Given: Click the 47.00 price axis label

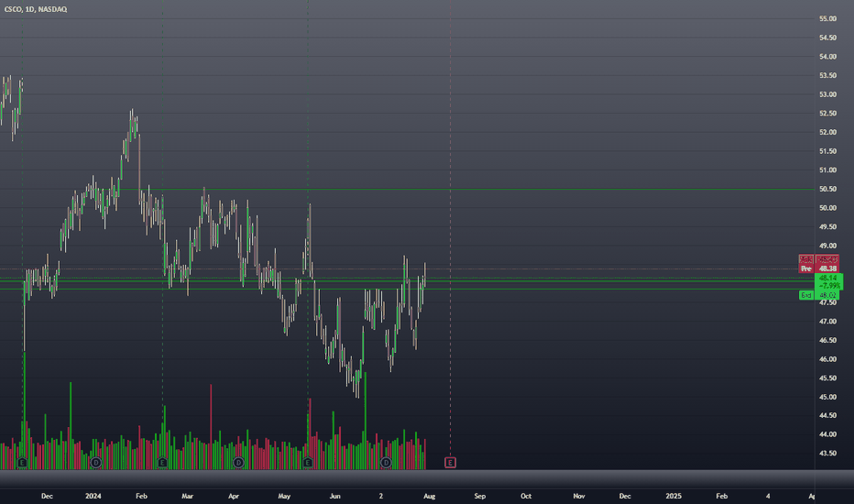Looking at the screenshot, I should pos(827,322).
